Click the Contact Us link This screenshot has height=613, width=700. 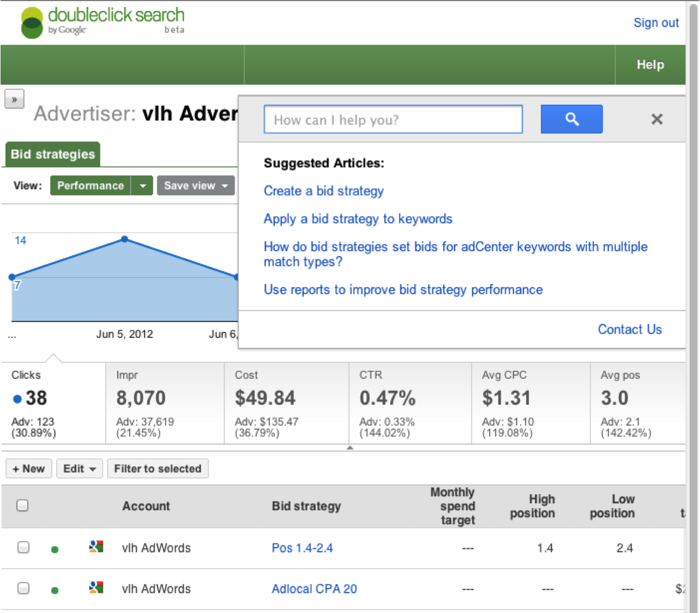tap(630, 329)
